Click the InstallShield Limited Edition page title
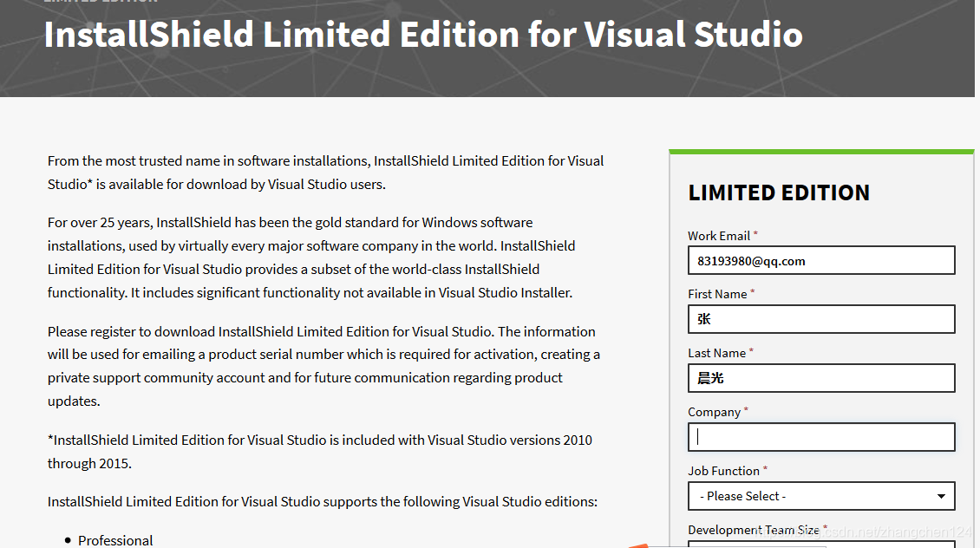The height and width of the screenshot is (548, 980). pyautogui.click(x=423, y=35)
